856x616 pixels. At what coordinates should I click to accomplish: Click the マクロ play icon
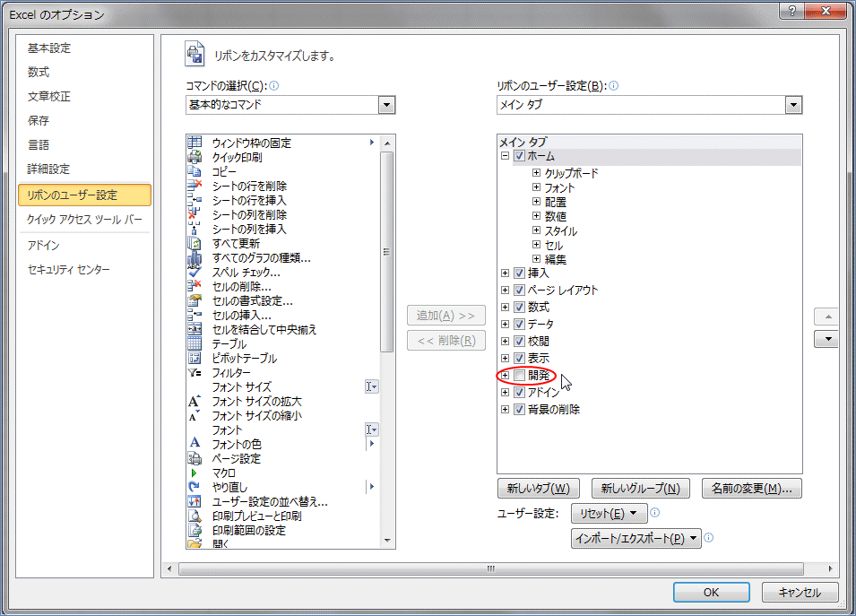pos(195,473)
